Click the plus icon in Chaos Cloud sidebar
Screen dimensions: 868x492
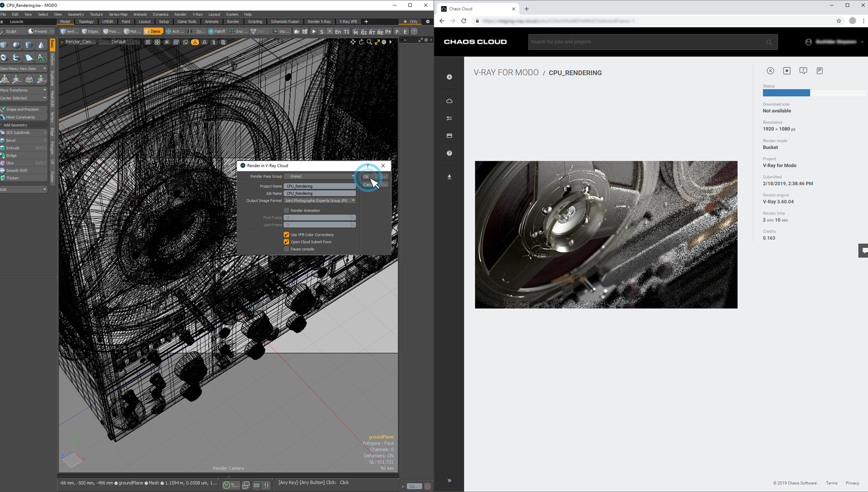click(x=449, y=77)
